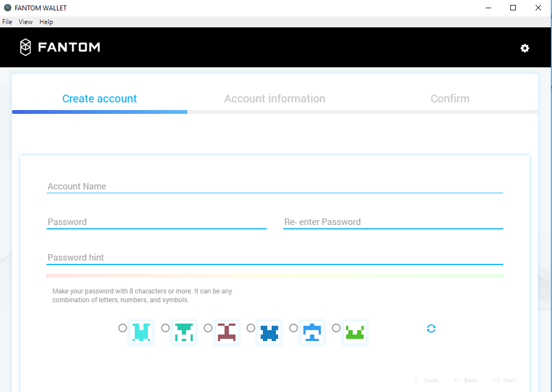
Task: Open the File menu
Action: pyautogui.click(x=7, y=22)
